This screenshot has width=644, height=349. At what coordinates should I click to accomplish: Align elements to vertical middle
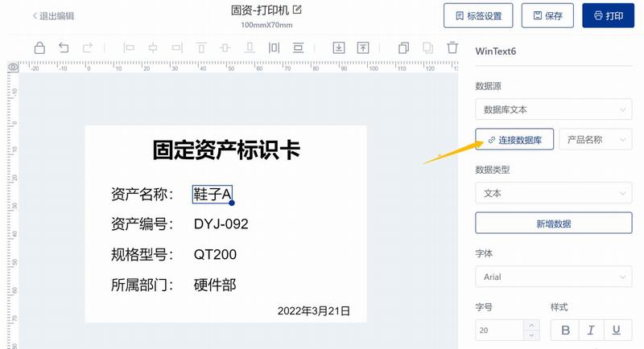click(x=225, y=48)
